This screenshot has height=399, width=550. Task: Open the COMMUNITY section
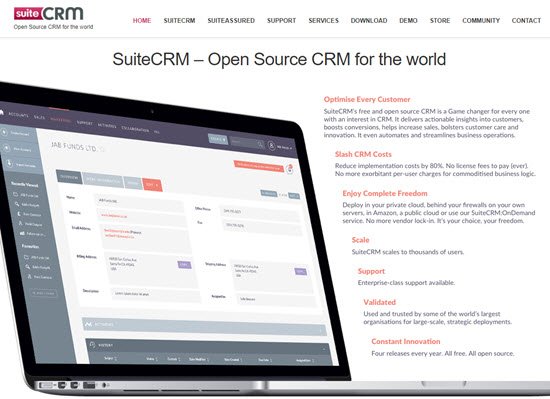[x=481, y=21]
